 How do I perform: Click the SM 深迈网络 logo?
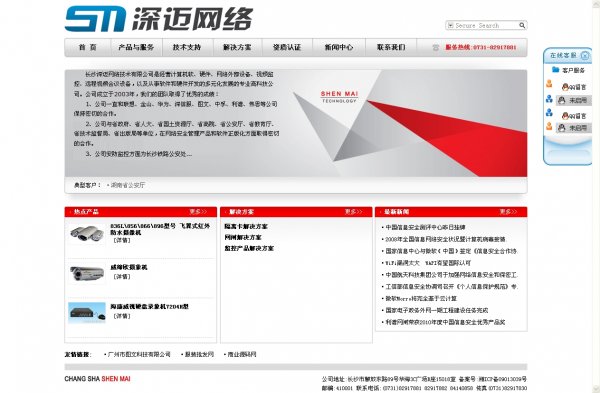(x=159, y=18)
